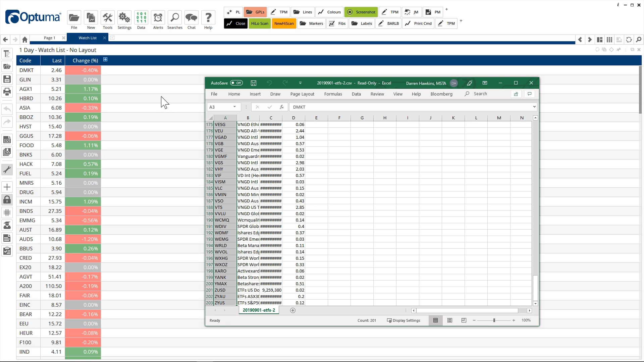Click the Markers toolbar button
644x362 pixels.
click(x=312, y=23)
